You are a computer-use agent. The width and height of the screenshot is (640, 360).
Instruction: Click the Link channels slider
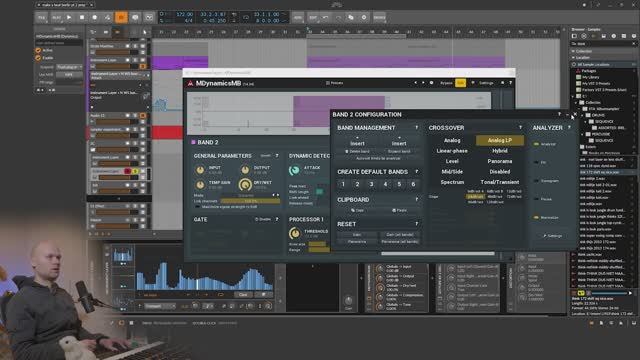(250, 201)
